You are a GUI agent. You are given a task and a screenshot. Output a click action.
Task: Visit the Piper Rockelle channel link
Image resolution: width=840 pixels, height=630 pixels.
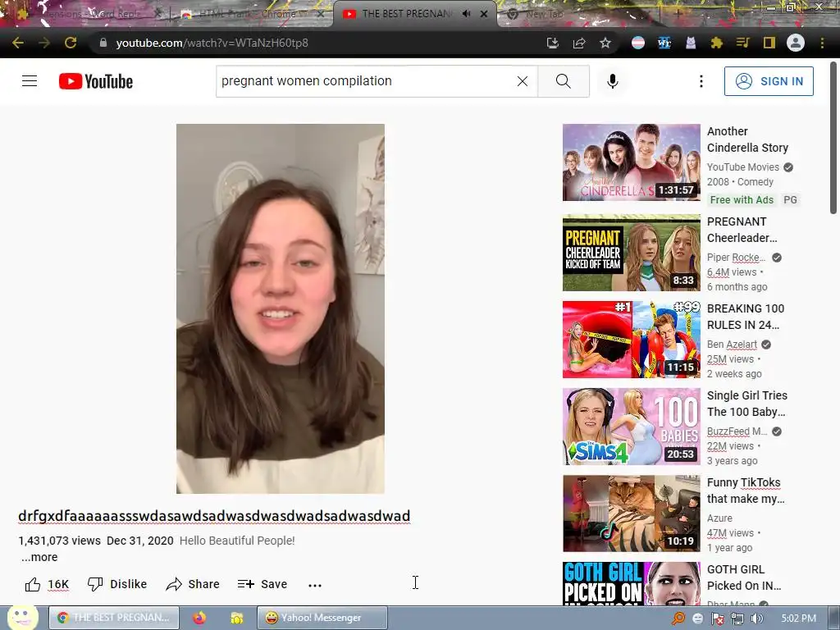(736, 258)
